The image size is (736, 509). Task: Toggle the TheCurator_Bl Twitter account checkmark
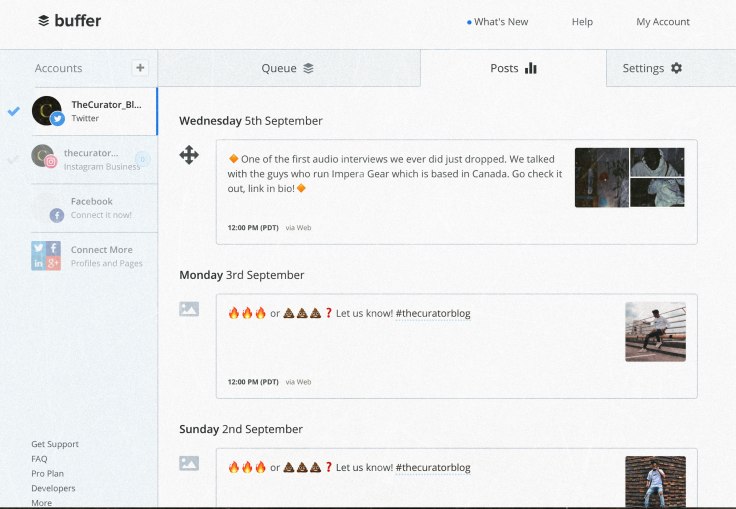(x=13, y=111)
